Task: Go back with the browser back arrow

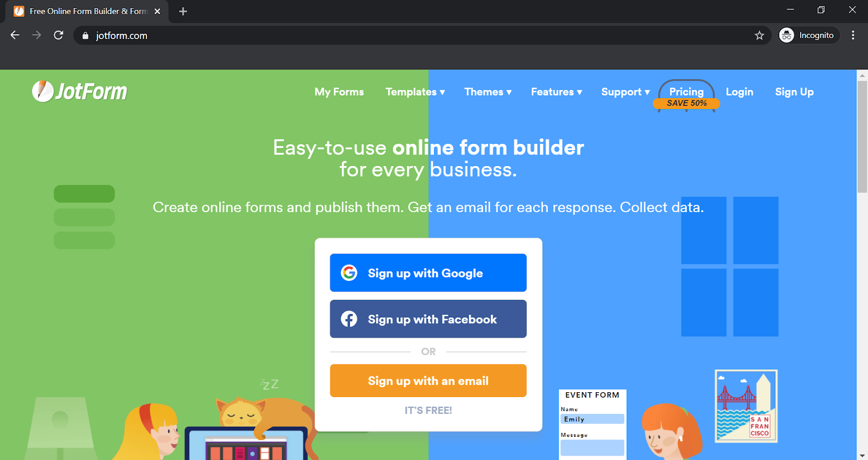Action: [x=15, y=35]
